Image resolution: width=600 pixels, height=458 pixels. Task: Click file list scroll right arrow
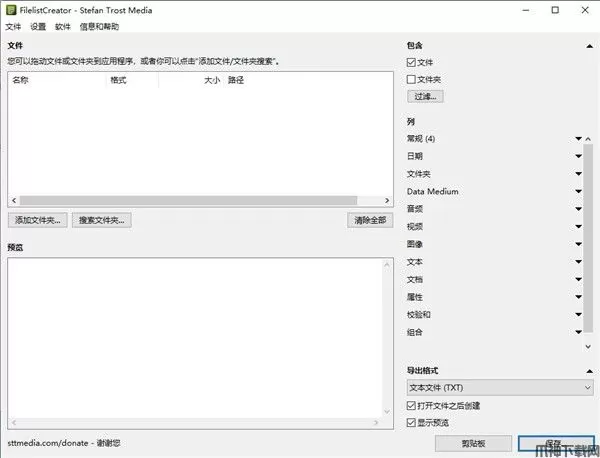[387, 200]
